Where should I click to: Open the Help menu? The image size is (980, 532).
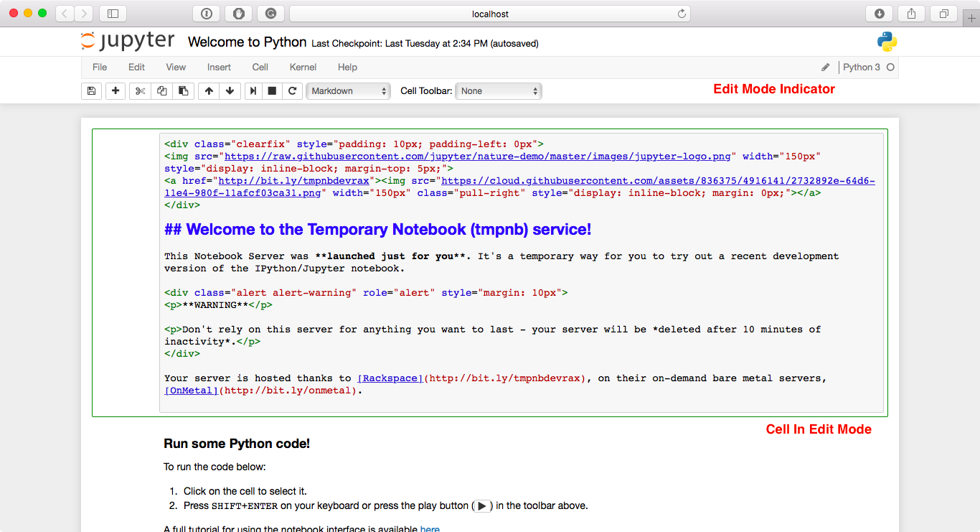pyautogui.click(x=347, y=67)
